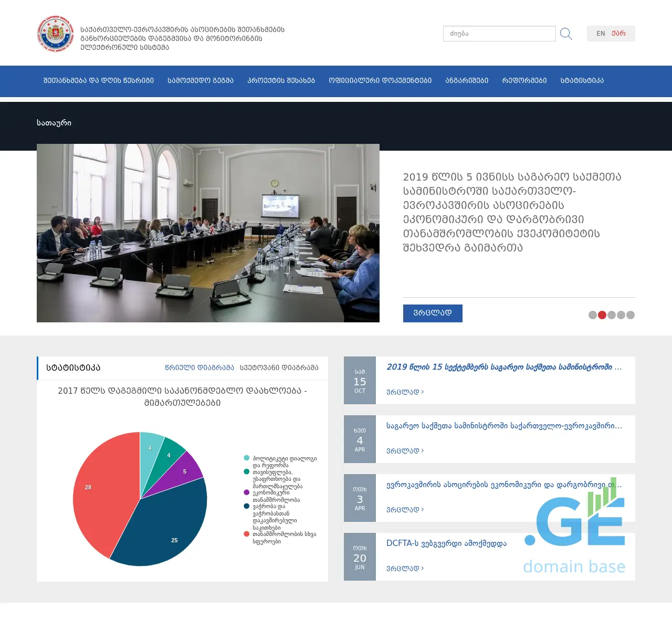
Task: Switch language to EN
Action: tap(601, 33)
